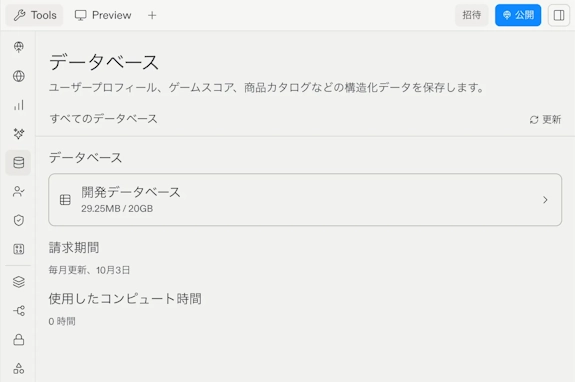The width and height of the screenshot is (575, 382).
Task: Click the 毎月更新、10月3日 billing text
Action: pos(89,270)
